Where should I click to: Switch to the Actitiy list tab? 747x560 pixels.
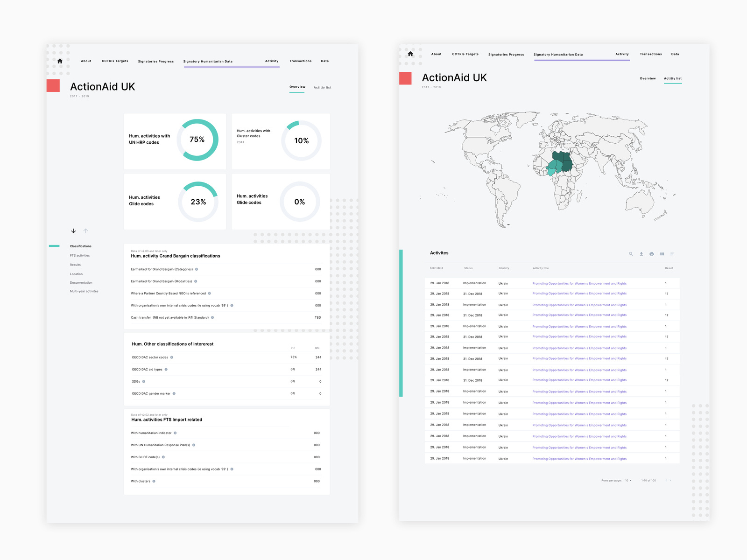672,78
